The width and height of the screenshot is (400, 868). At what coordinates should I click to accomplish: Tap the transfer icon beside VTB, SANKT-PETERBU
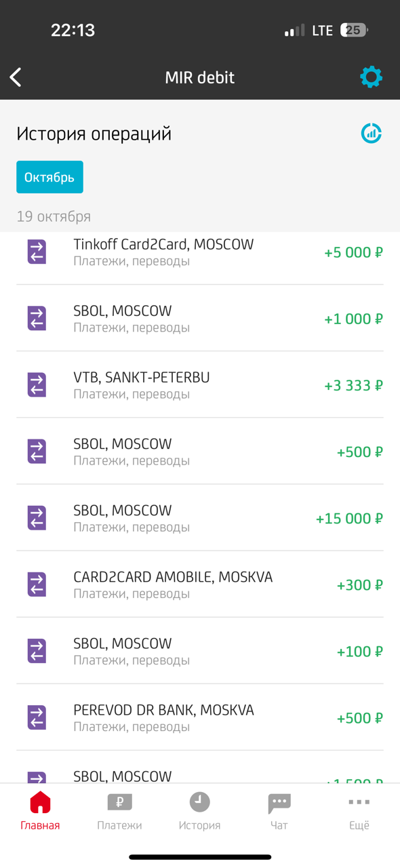pyautogui.click(x=36, y=384)
